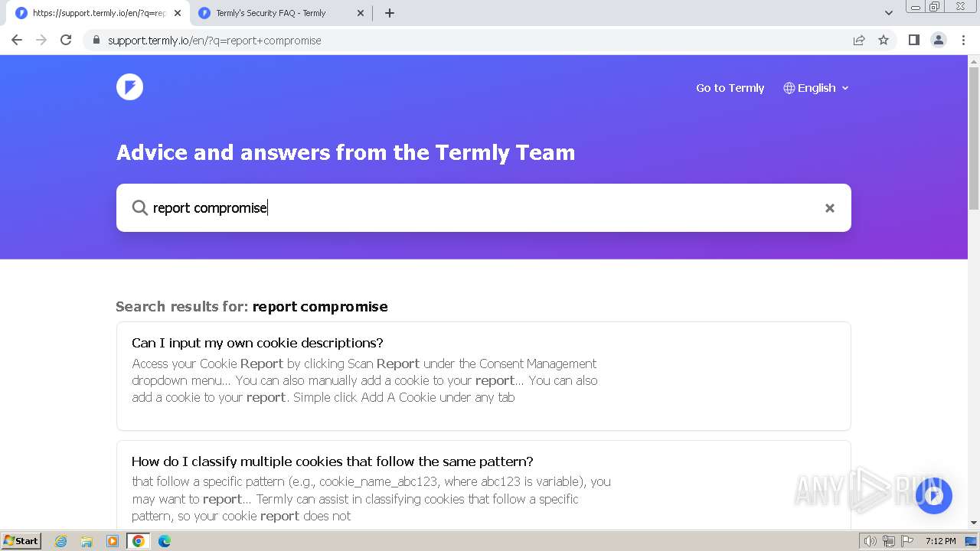Open the Go to Termly link
Image resolution: width=980 pixels, height=551 pixels.
(730, 88)
